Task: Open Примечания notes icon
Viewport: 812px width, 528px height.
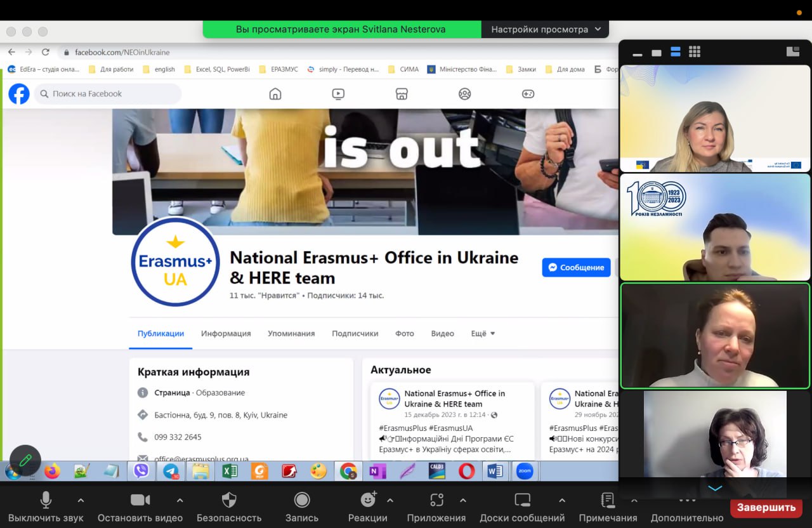Action: (x=608, y=500)
